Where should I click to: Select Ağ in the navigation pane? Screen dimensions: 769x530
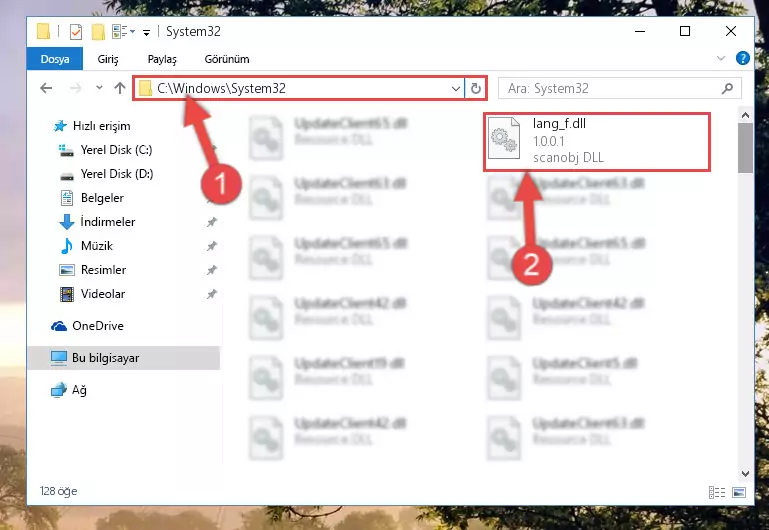[x=79, y=390]
